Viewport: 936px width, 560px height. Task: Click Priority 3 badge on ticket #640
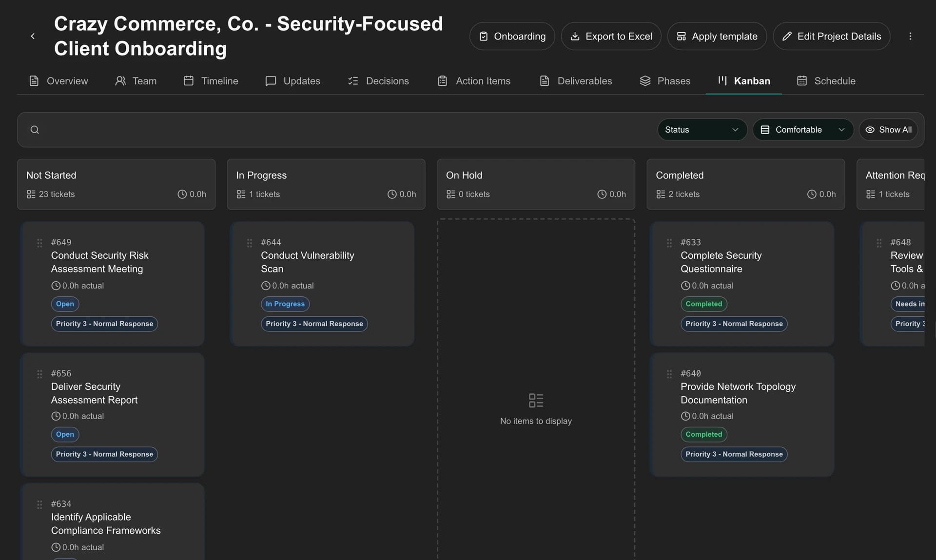click(734, 454)
